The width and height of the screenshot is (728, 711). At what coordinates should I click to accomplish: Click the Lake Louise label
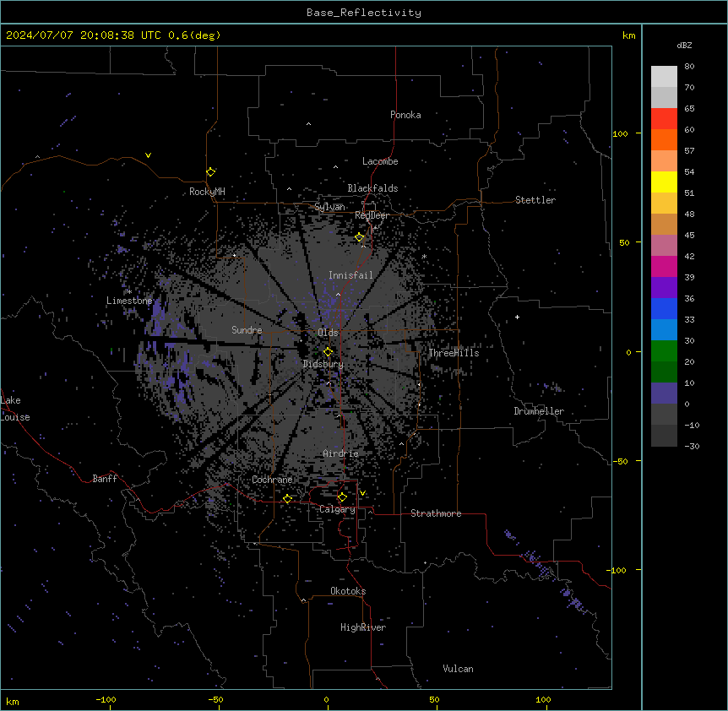tap(15, 409)
